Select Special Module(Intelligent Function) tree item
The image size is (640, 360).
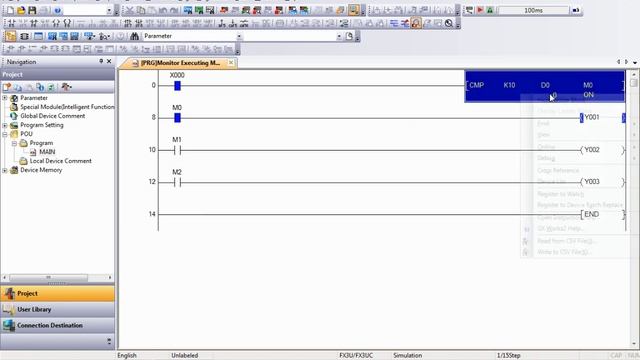[67, 107]
